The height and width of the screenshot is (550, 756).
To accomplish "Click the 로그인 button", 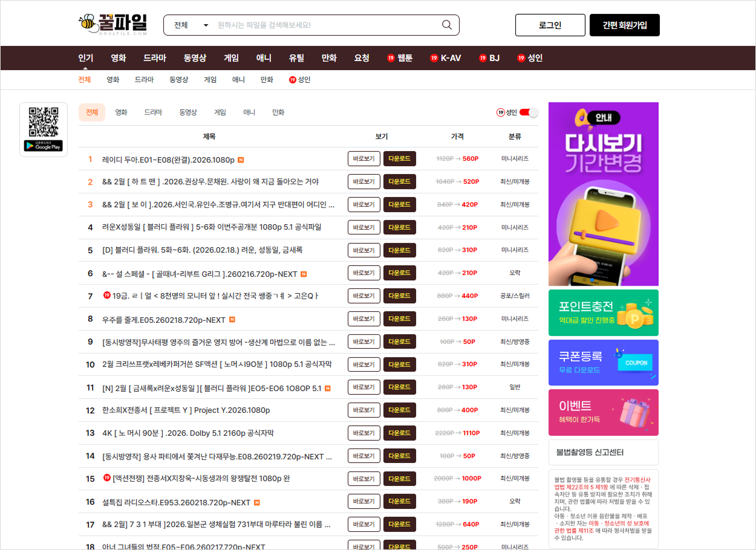I will pos(550,25).
